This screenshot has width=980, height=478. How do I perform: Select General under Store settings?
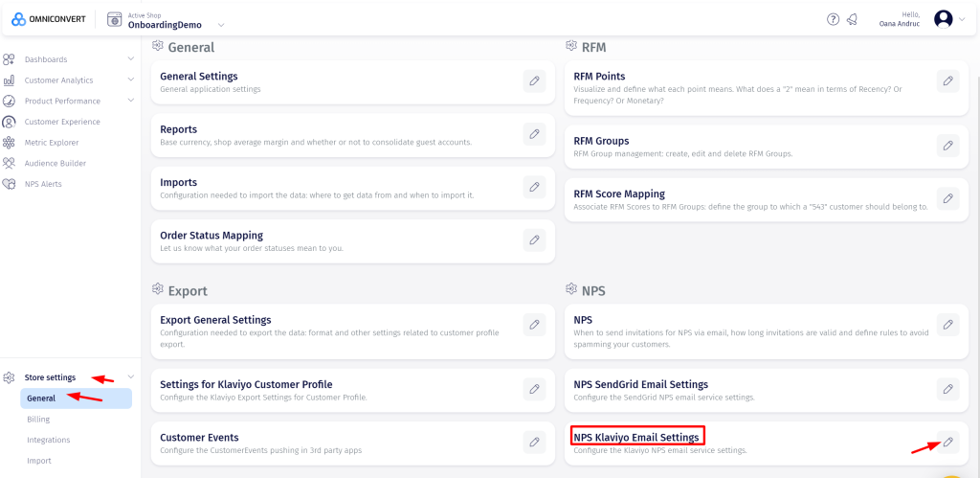(41, 398)
